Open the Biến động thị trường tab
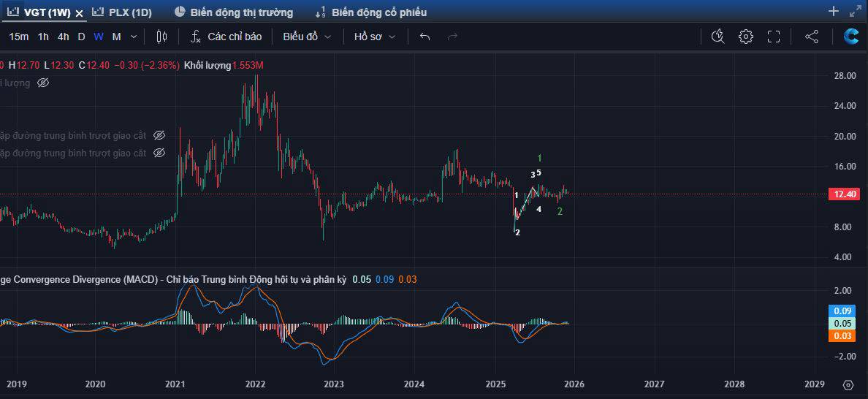The height and width of the screenshot is (399, 868). tap(234, 12)
